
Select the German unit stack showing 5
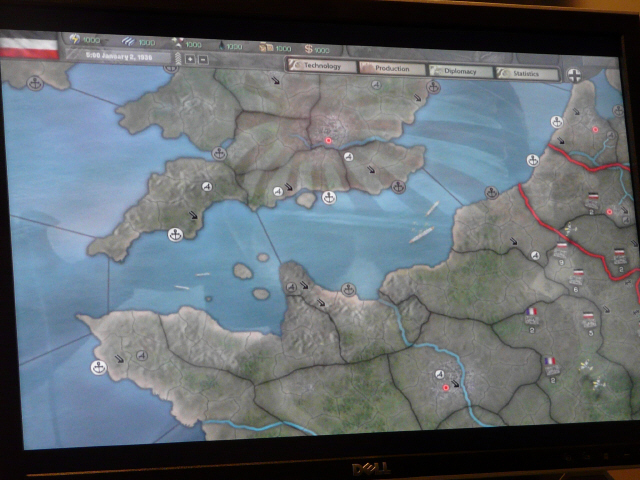(589, 322)
